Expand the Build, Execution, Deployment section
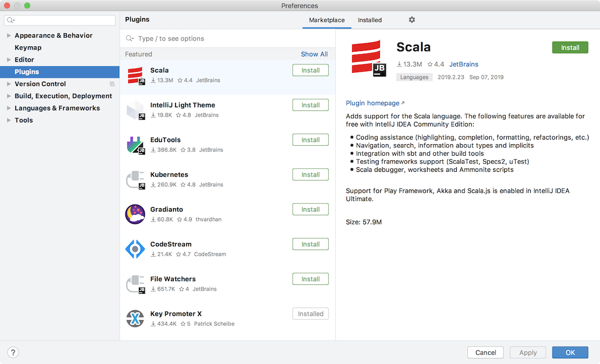The image size is (600, 364). coord(8,96)
